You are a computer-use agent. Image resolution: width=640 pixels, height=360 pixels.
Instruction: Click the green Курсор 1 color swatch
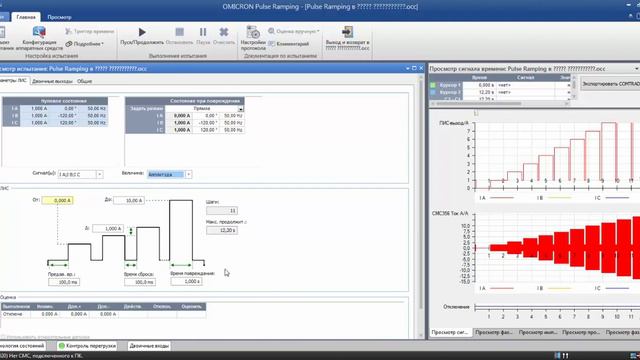click(433, 85)
